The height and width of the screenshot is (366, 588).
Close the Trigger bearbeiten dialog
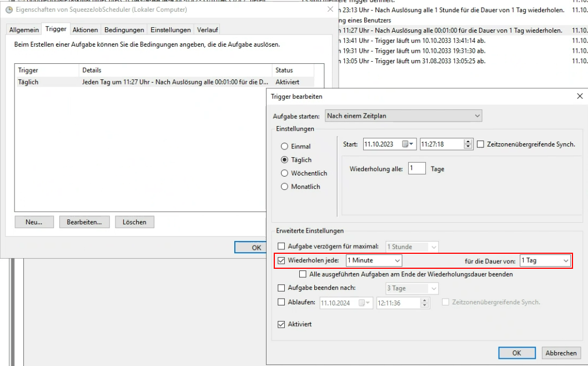point(580,96)
